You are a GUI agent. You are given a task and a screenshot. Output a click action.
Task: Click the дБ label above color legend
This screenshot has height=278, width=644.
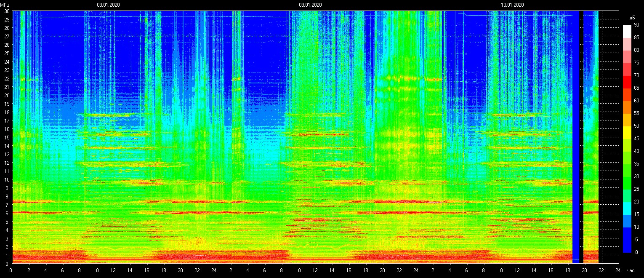tap(632, 18)
